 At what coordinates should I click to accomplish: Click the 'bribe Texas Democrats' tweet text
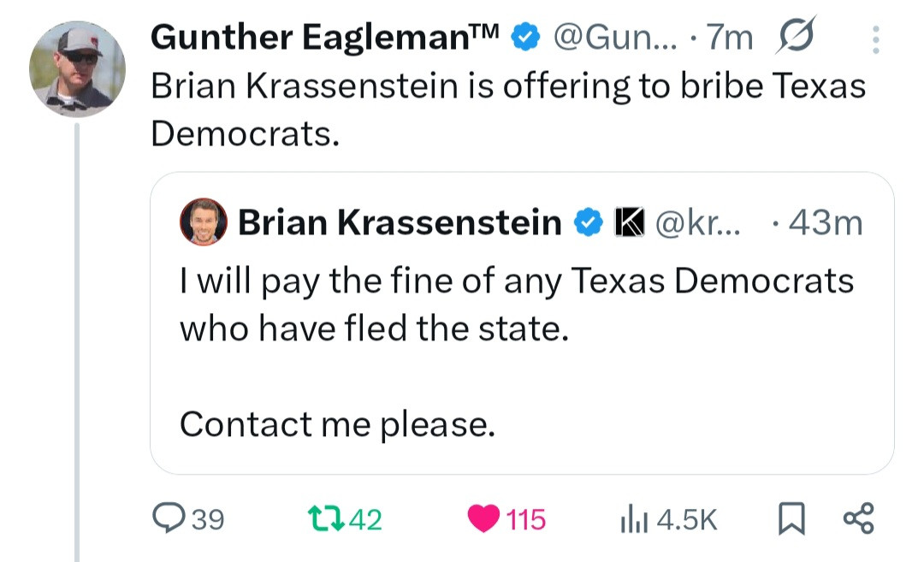pos(508,109)
